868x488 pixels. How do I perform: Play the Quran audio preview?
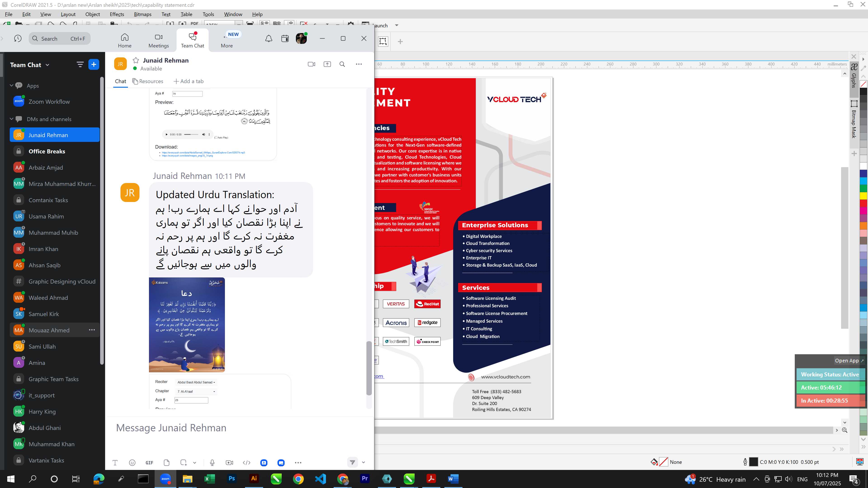(x=166, y=134)
